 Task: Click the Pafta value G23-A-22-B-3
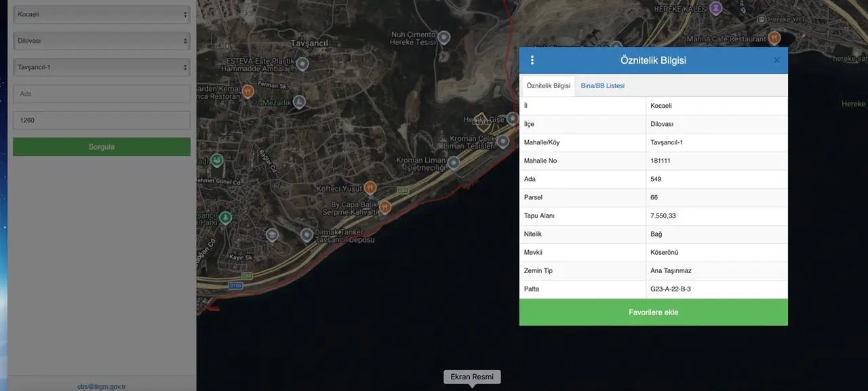coord(671,289)
